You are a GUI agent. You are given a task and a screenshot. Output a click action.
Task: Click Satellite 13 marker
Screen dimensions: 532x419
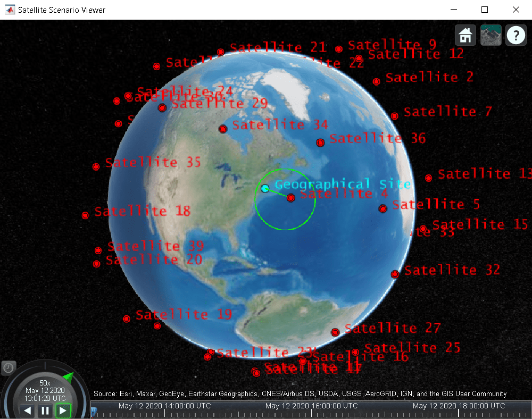[428, 178]
